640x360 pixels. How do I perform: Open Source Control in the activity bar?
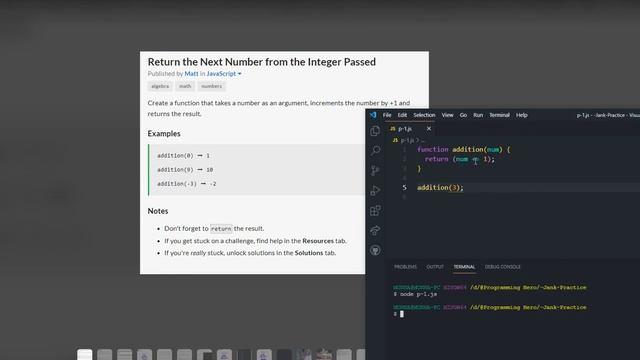(x=375, y=171)
